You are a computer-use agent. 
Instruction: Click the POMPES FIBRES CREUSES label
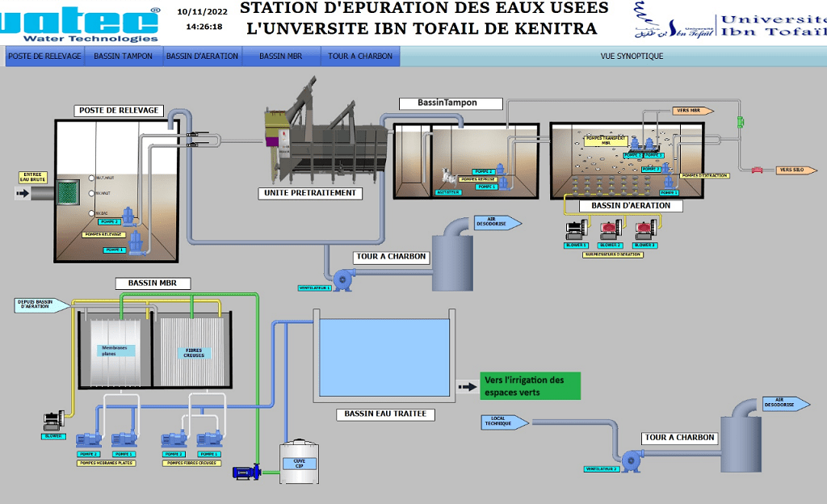[191, 464]
